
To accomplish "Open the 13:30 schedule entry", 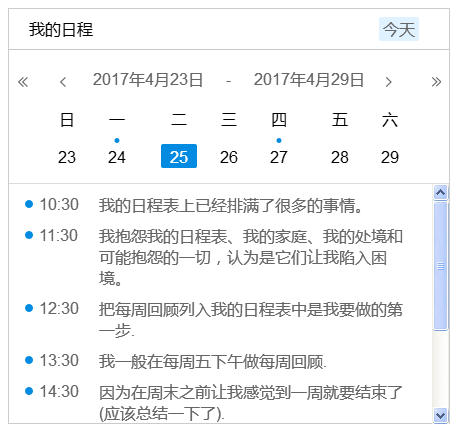I will [213, 361].
